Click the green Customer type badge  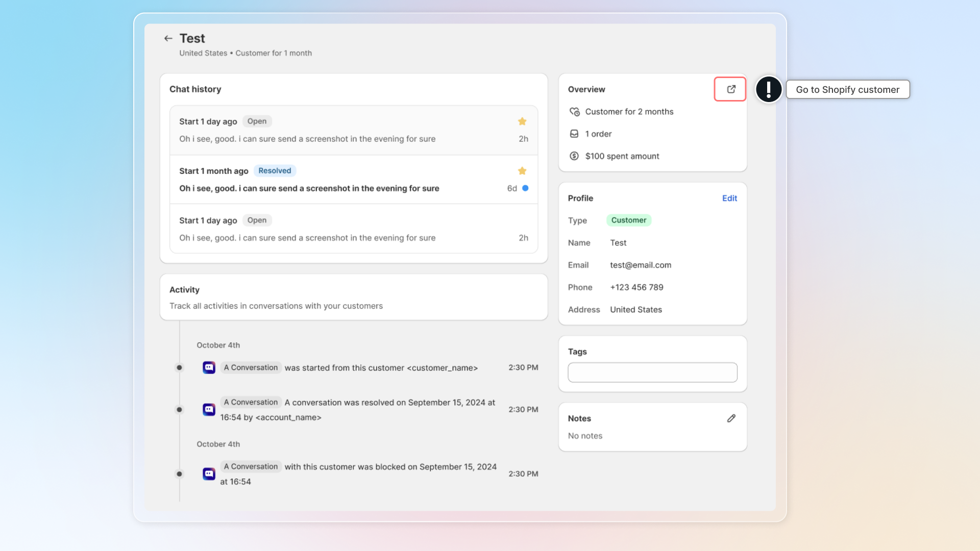(628, 220)
